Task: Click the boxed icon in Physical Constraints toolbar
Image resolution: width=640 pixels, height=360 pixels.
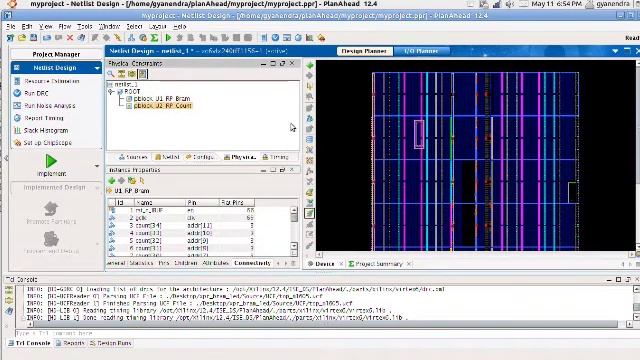Action: click(142, 74)
